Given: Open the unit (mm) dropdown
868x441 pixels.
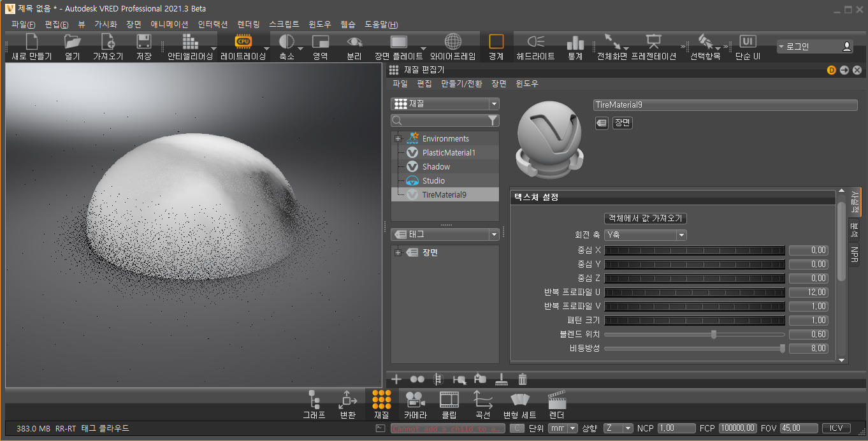Looking at the screenshot, I should pos(563,428).
